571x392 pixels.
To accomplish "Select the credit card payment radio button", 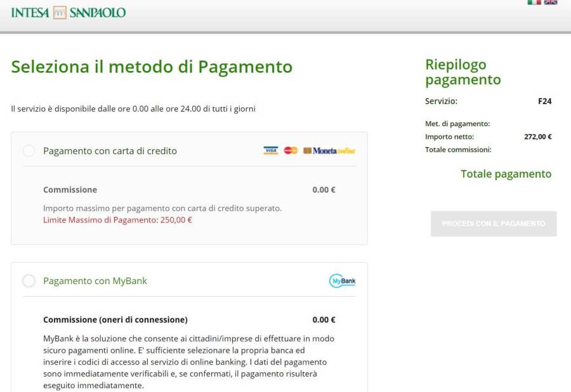I will (x=29, y=151).
